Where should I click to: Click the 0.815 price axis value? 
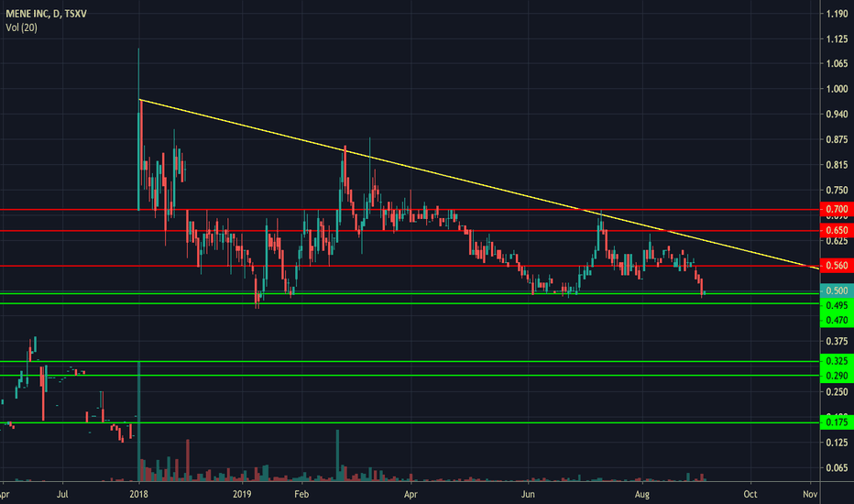point(837,165)
